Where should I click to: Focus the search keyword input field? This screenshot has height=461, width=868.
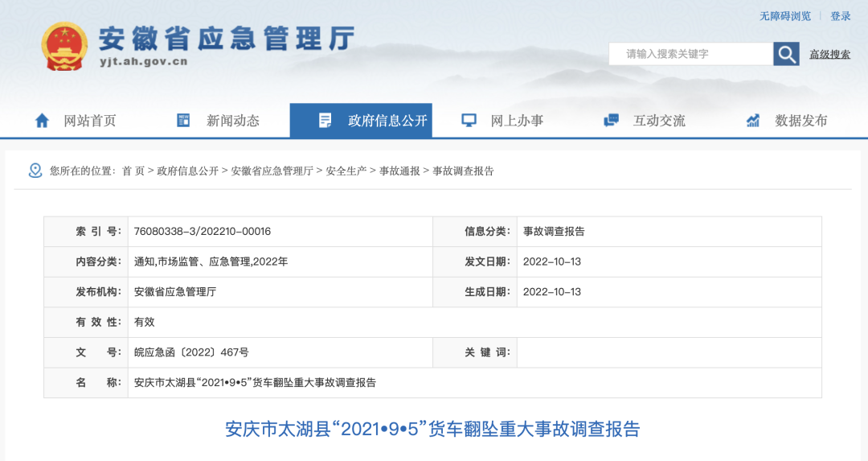[691, 54]
